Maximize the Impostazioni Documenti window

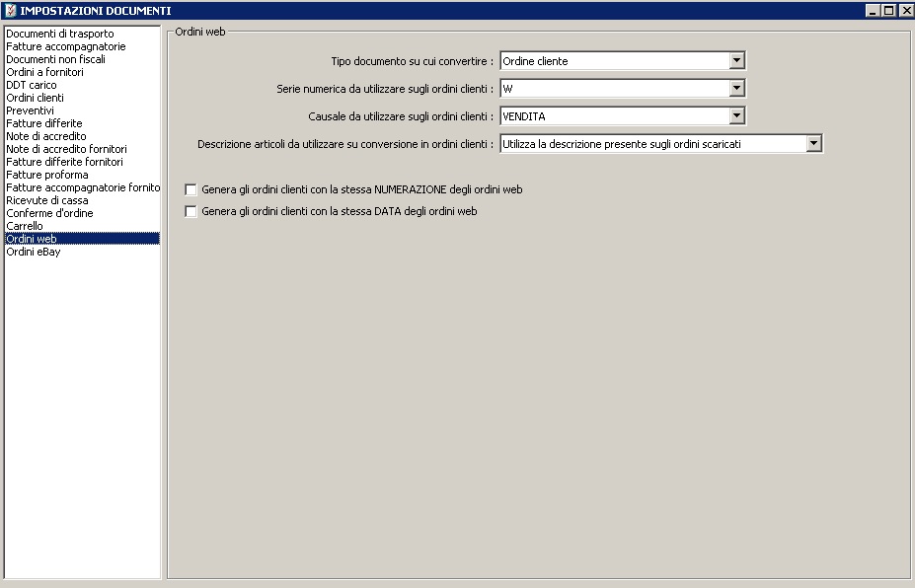[x=888, y=11]
